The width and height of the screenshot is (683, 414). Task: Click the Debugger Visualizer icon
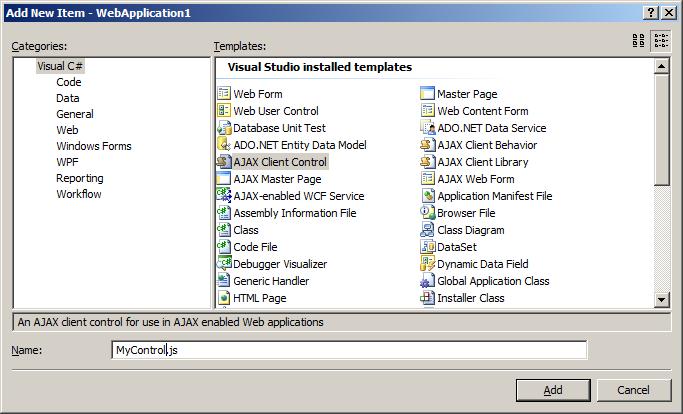[x=224, y=264]
